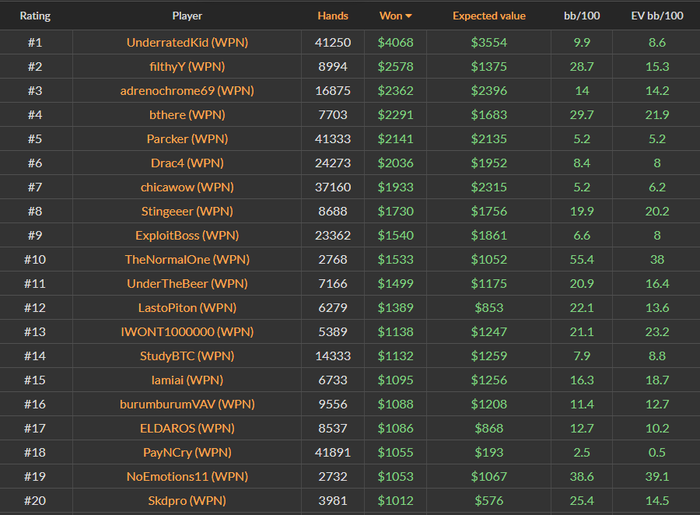View TheNormalOne (WPN) player details

pos(187,259)
